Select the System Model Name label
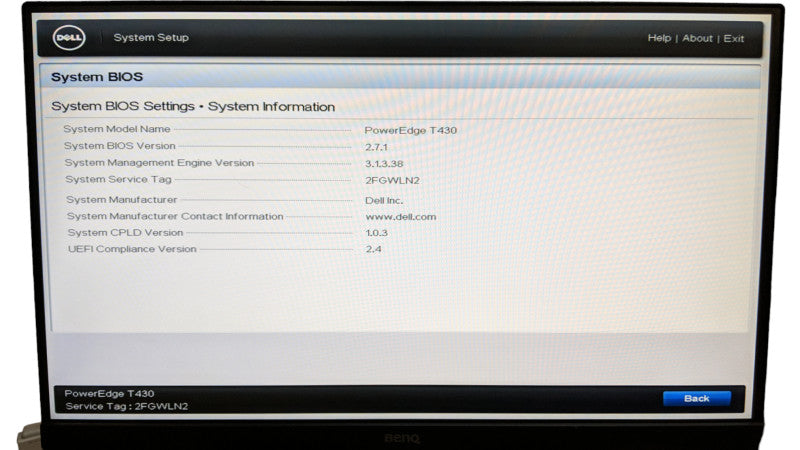Screen dimensions: 800x450 [117, 129]
